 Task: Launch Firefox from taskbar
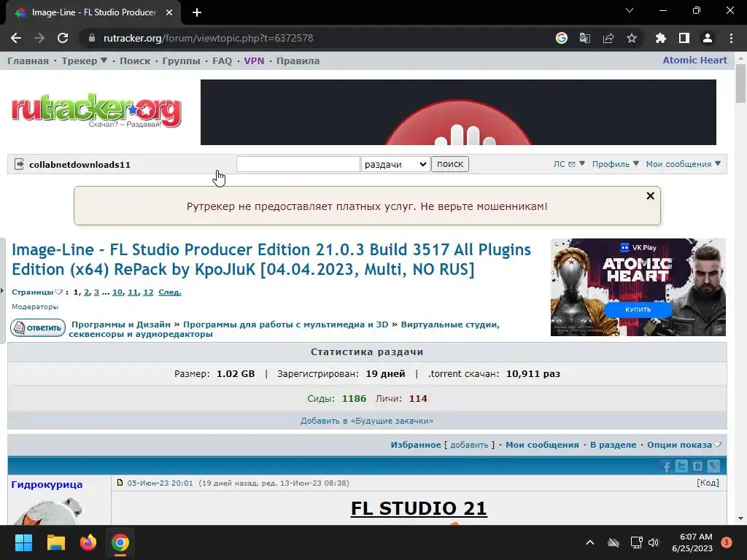(88, 542)
